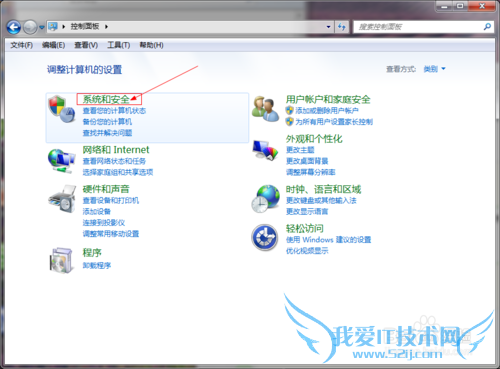
Task: Open 查看网络状态和任务 link
Action: (x=114, y=161)
